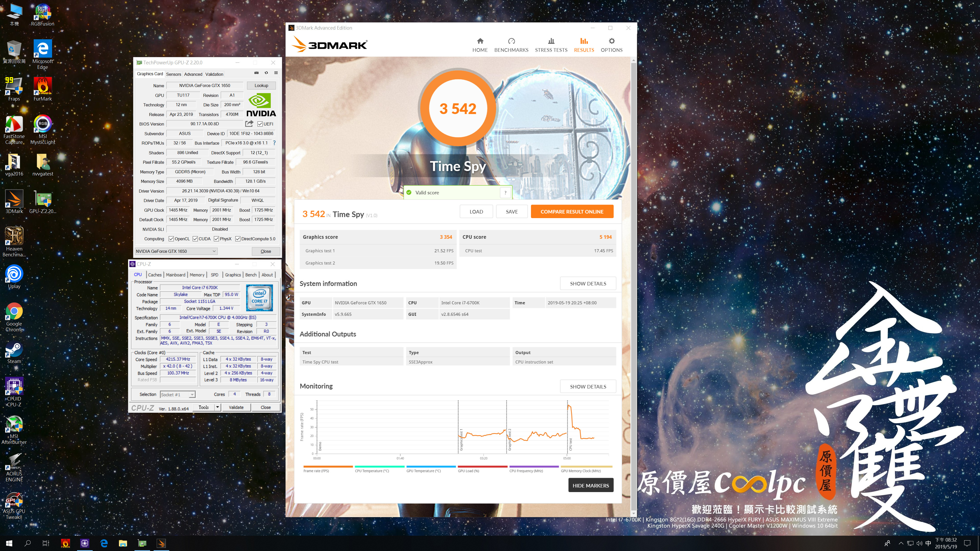980x551 pixels.
Task: Toggle GPU Load (%) series in Monitoring legend
Action: 482,469
